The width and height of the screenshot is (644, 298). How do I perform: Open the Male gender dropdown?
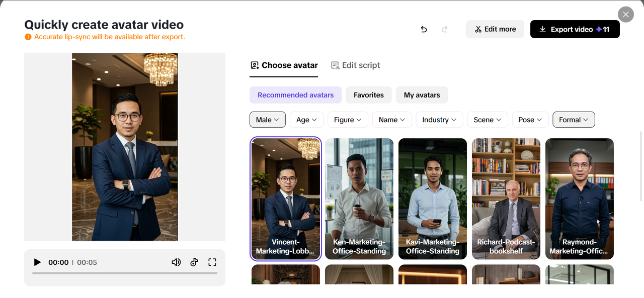268,120
